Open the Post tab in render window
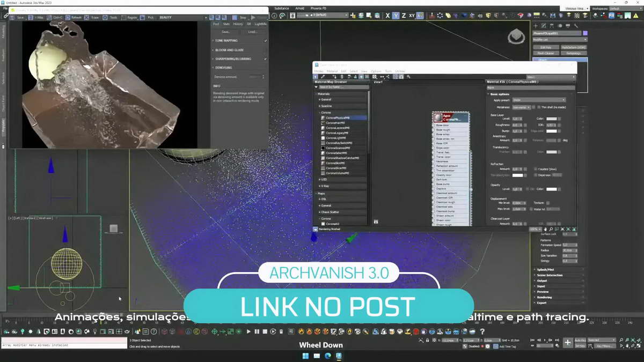Viewport: 644px width, 362px height. point(216,24)
